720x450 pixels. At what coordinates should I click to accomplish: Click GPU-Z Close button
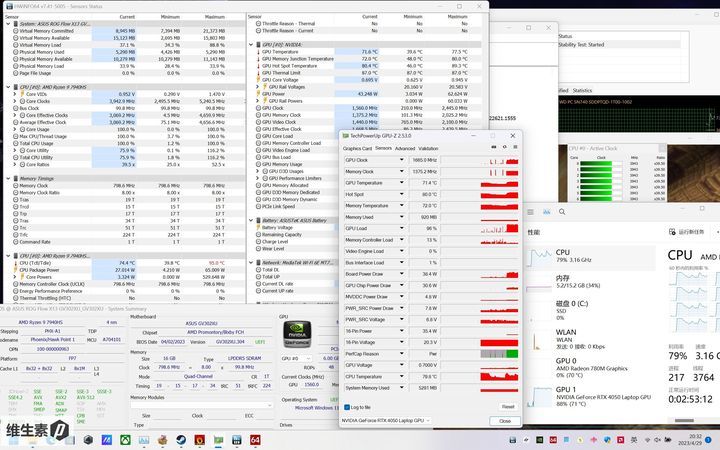click(x=505, y=421)
